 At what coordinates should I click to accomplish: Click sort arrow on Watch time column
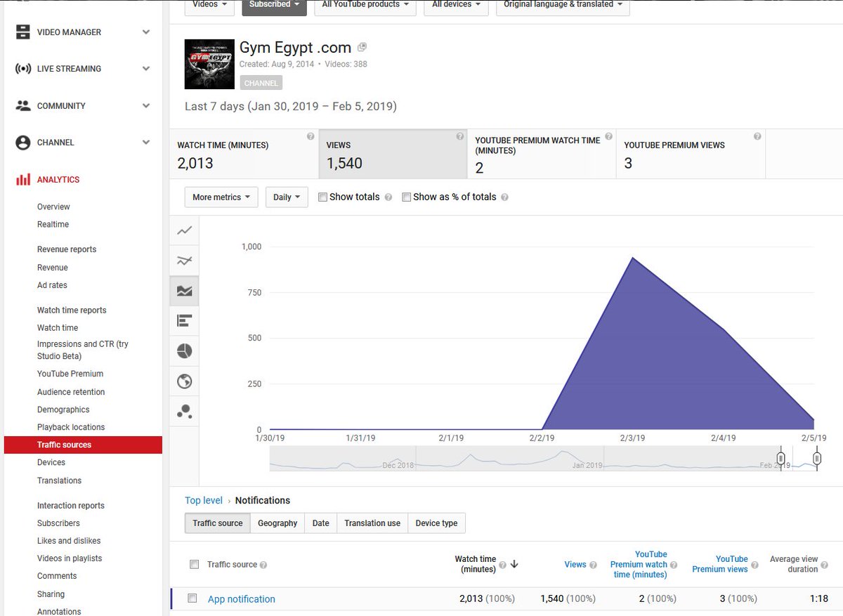point(514,564)
